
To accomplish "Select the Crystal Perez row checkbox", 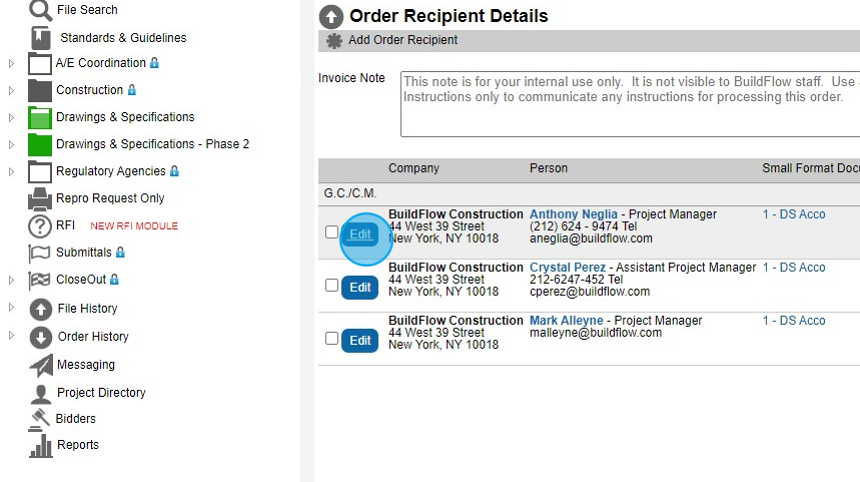I will [x=332, y=286].
